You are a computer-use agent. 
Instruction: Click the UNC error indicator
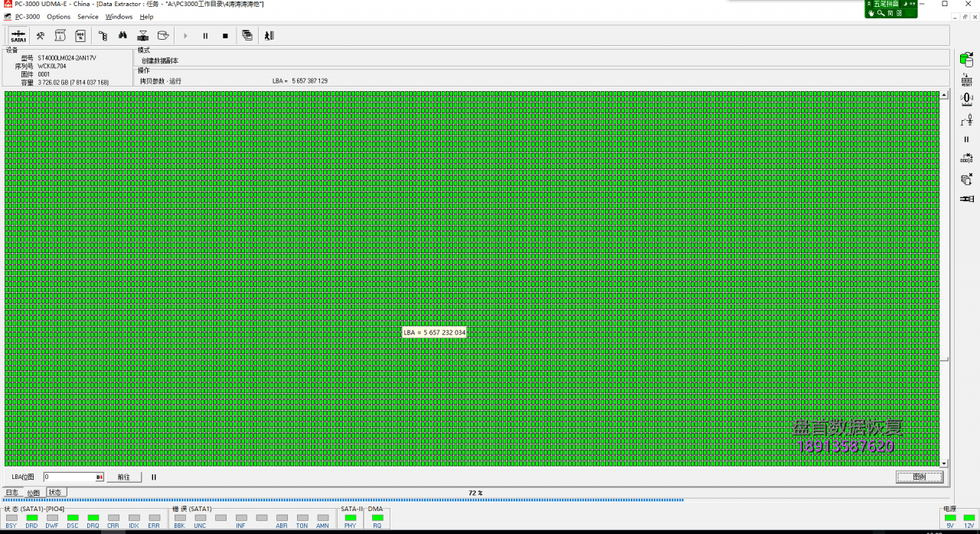point(200,518)
